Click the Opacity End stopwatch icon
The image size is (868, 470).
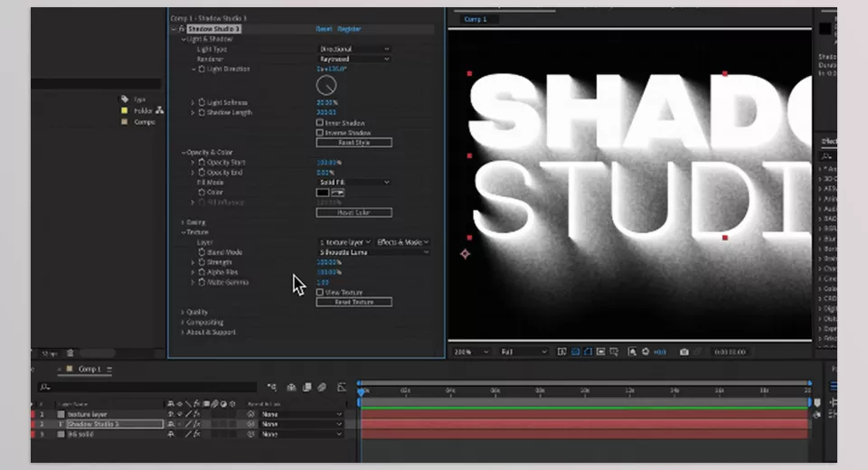tap(202, 172)
